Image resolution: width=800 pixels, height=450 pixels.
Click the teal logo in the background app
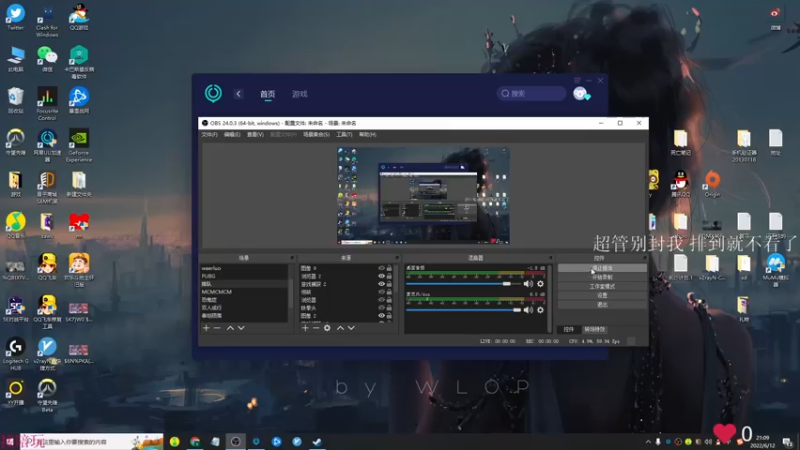213,93
